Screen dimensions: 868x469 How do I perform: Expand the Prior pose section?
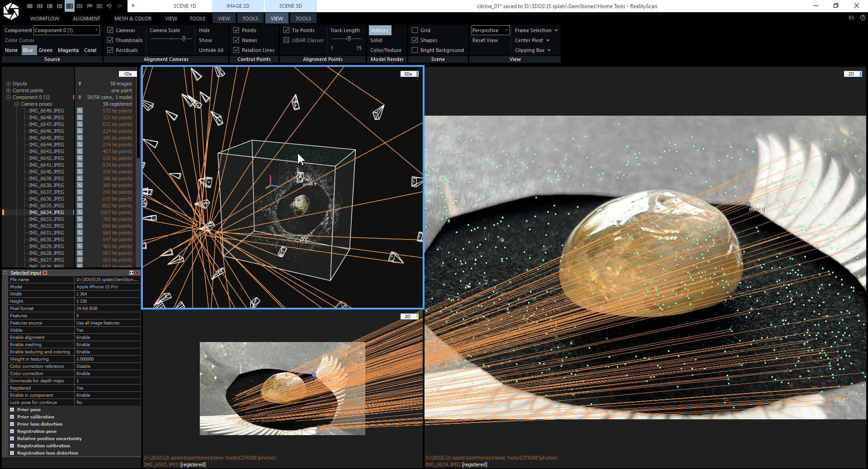(x=12, y=410)
